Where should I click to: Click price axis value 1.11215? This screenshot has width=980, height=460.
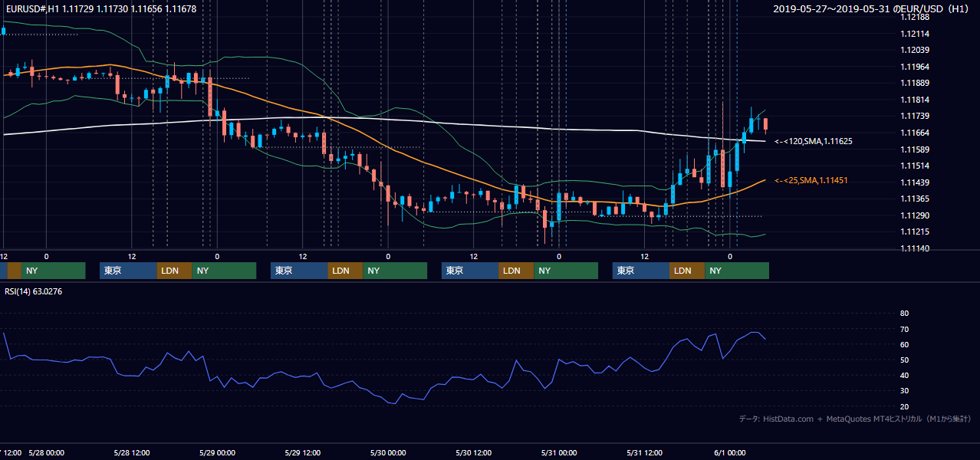point(914,232)
